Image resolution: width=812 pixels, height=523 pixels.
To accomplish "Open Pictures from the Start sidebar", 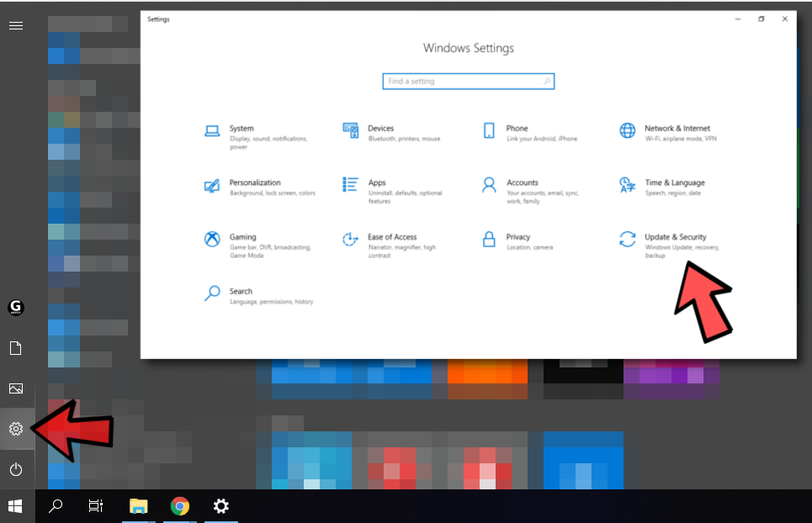I will (x=16, y=388).
